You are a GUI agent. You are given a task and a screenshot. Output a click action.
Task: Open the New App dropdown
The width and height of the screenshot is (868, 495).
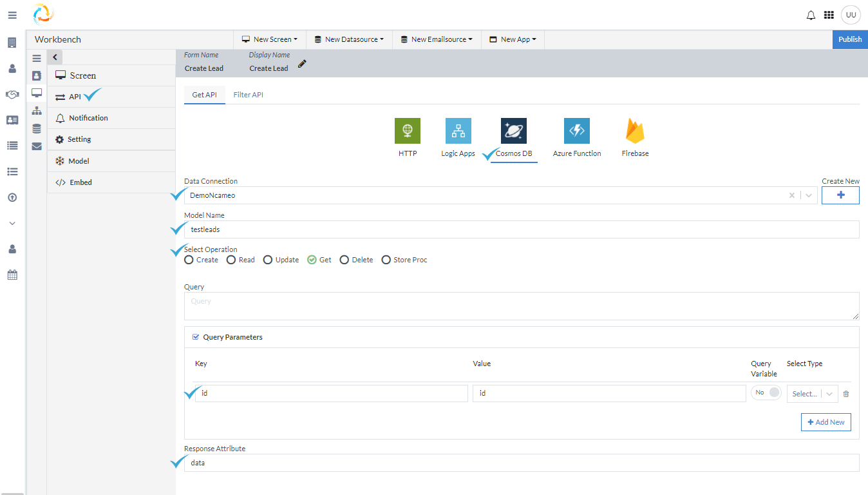pos(513,39)
